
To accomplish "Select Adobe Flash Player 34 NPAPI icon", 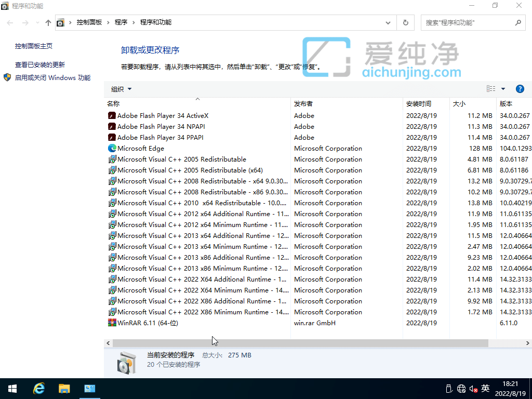I will (x=112, y=127).
